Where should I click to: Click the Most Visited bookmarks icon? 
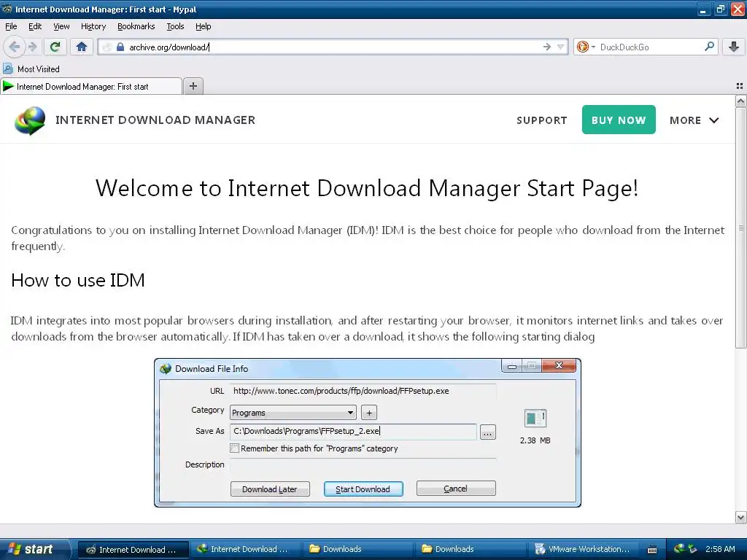point(7,69)
